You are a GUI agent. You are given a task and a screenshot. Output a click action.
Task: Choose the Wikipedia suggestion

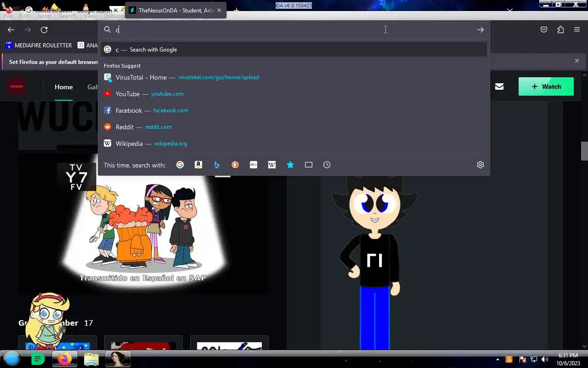(x=294, y=144)
